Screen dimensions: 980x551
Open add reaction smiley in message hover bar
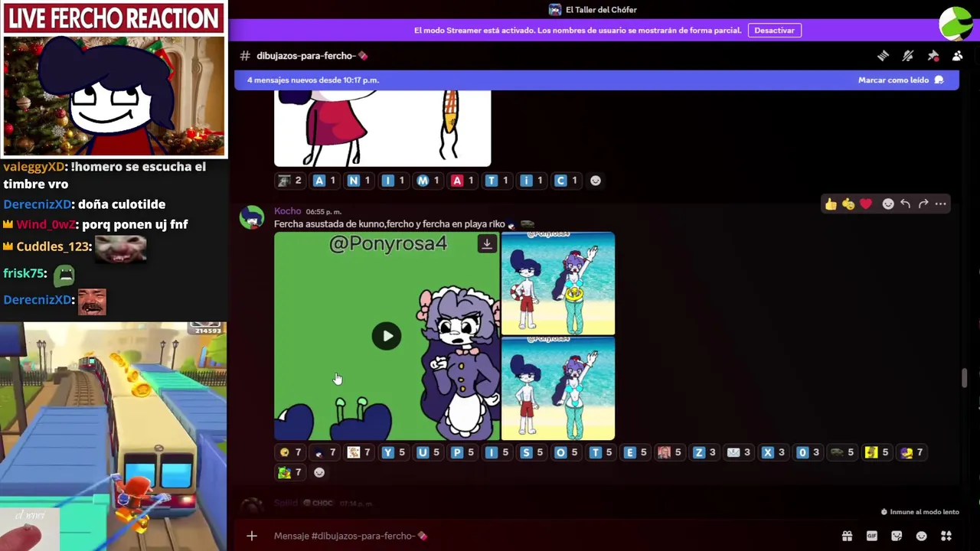pos(888,204)
